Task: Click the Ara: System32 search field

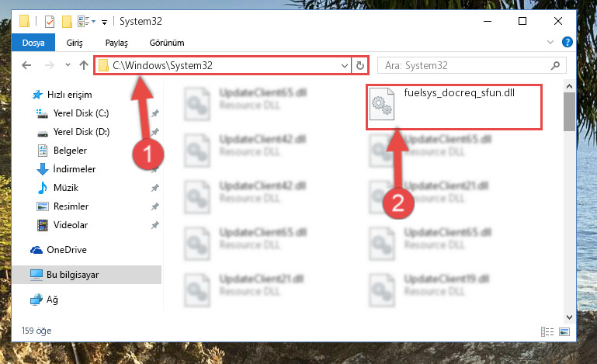Action: click(467, 65)
